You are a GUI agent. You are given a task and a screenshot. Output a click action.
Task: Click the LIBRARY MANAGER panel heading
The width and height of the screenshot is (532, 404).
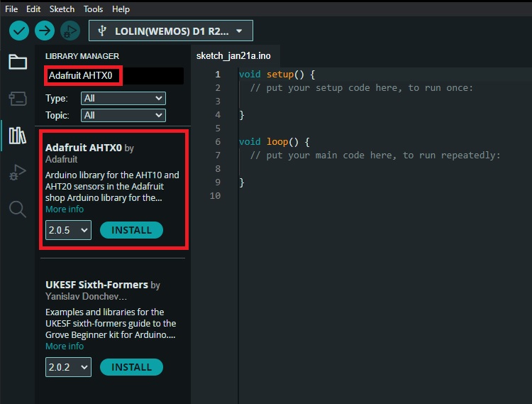pyautogui.click(x=82, y=56)
